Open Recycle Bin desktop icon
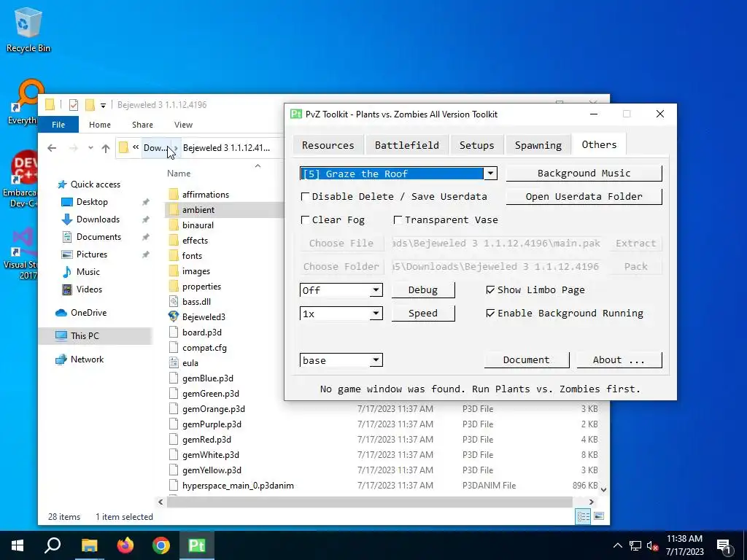The image size is (747, 560). click(28, 30)
